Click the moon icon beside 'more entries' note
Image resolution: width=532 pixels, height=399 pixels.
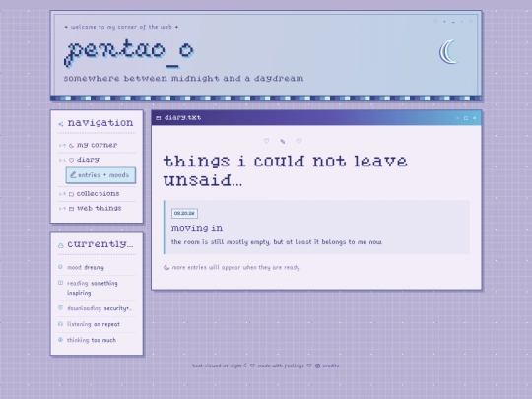pos(166,267)
